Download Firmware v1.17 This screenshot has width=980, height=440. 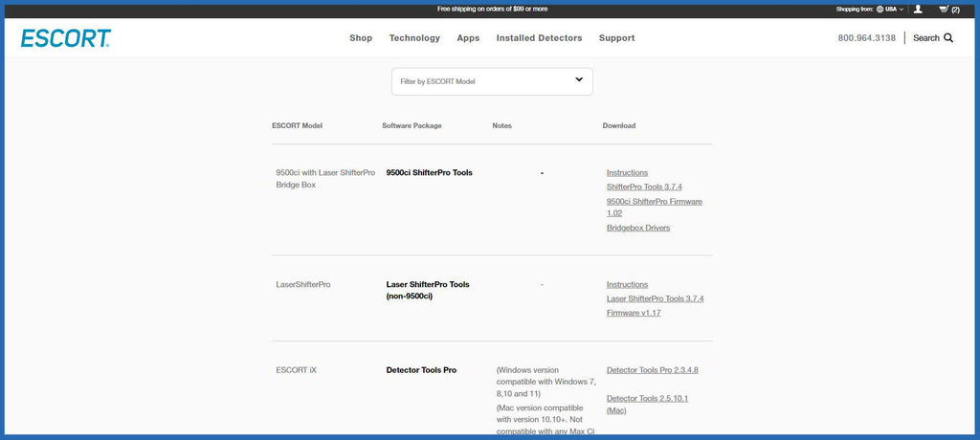[634, 313]
